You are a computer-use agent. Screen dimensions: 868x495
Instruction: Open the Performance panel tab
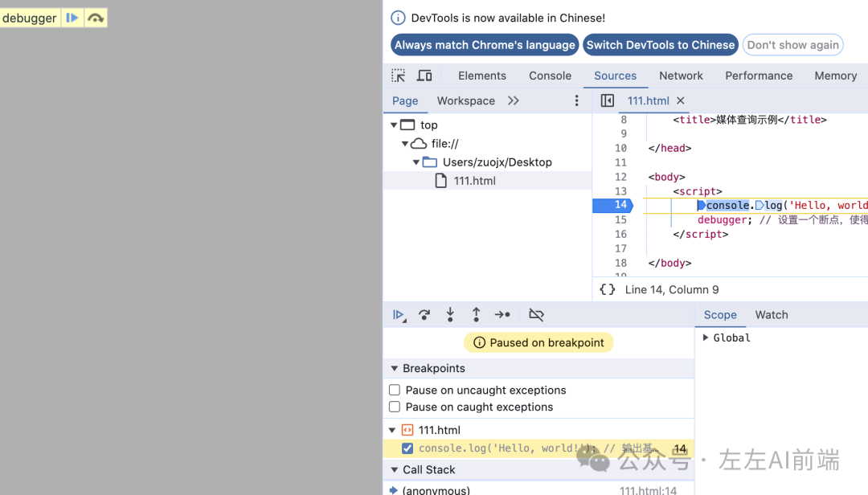(x=759, y=76)
